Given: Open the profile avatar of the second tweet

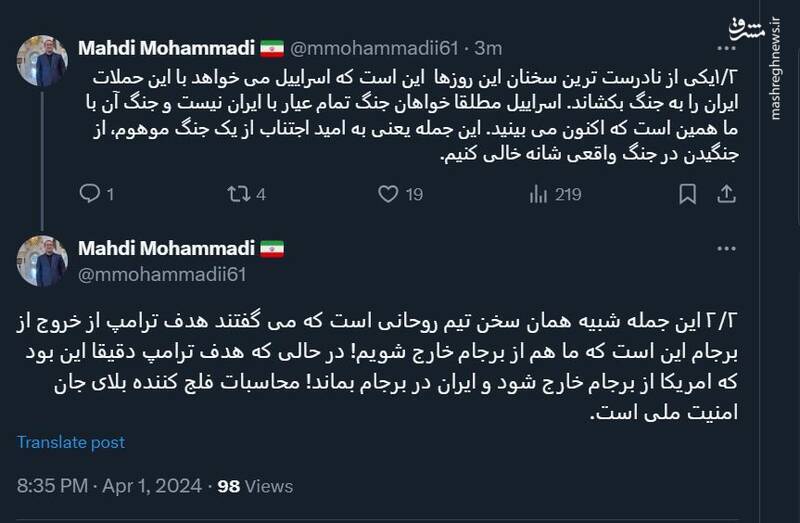Looking at the screenshot, I should coord(42,262).
